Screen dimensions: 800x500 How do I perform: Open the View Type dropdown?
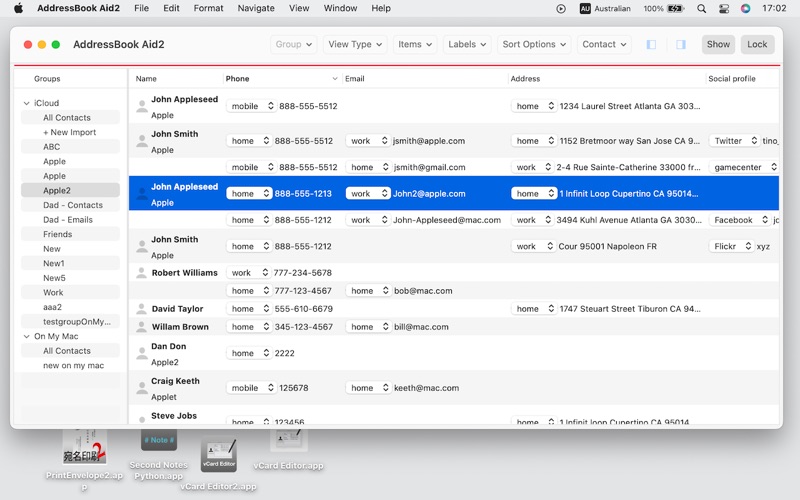(x=355, y=44)
